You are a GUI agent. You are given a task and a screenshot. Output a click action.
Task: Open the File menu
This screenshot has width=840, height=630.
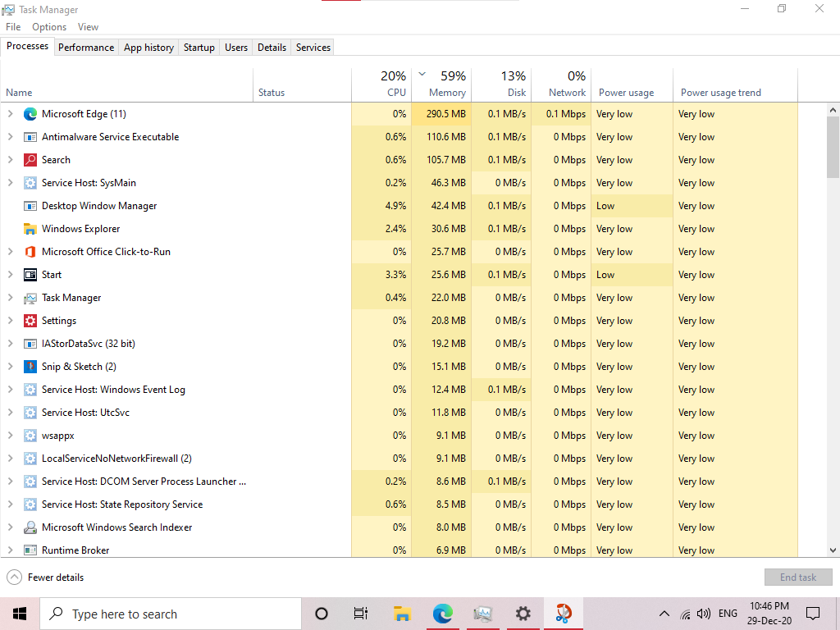coord(13,27)
